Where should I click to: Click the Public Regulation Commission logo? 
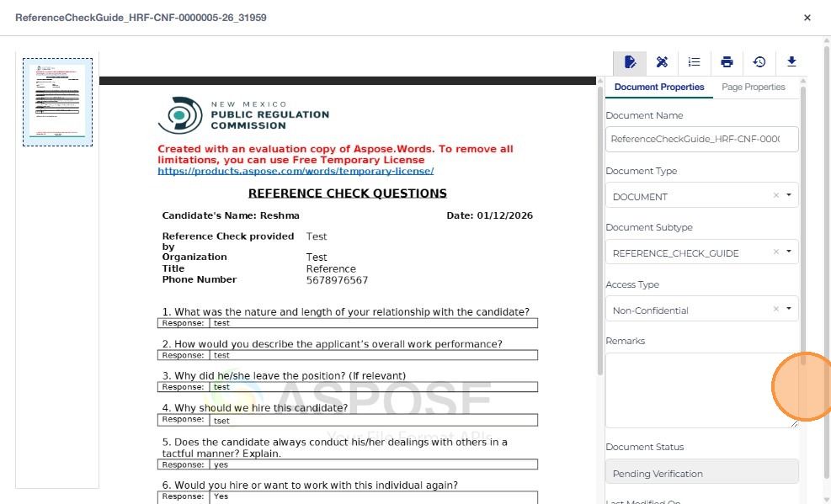[x=243, y=115]
